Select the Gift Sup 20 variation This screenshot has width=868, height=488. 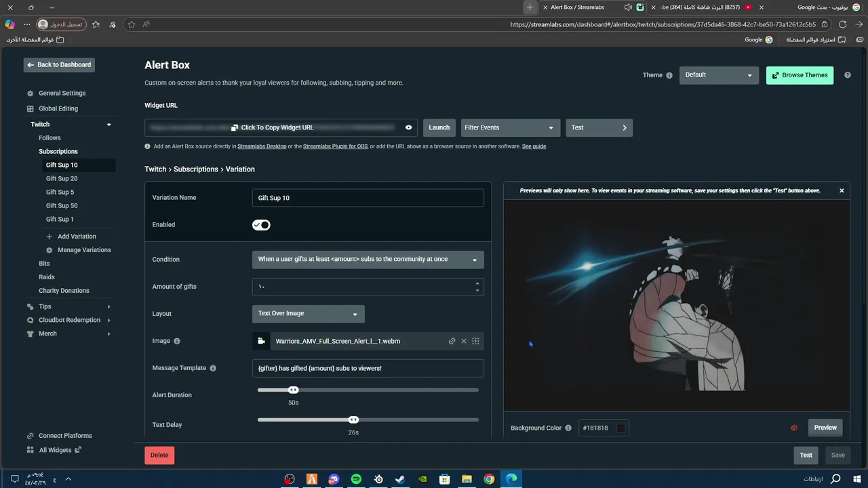coord(62,179)
